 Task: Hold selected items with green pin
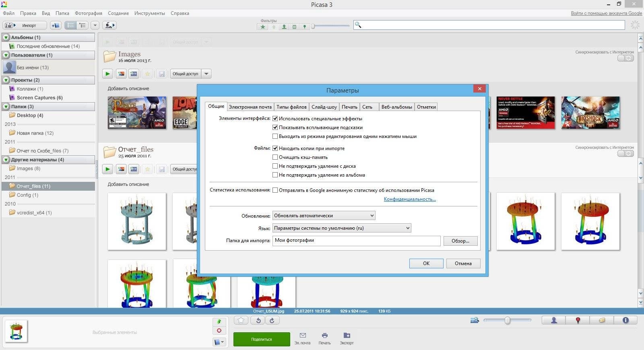[219, 322]
